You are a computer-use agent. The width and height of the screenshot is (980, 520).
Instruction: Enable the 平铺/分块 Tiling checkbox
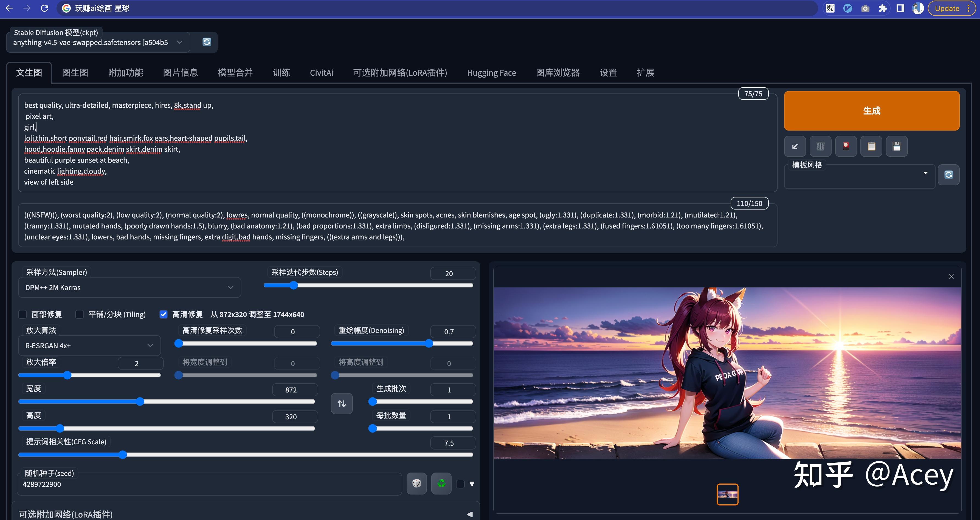(80, 314)
